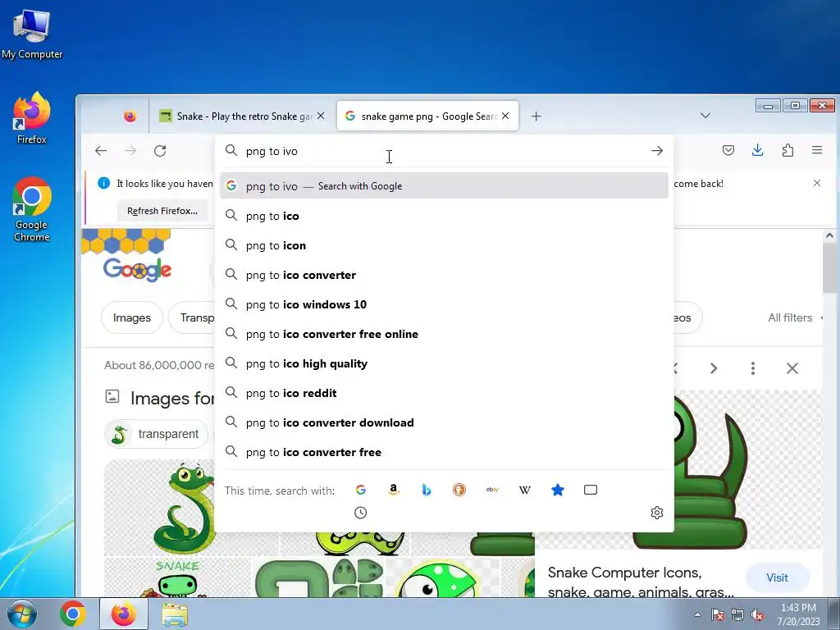The height and width of the screenshot is (630, 840).
Task: Expand the list all tabs chevron
Action: click(x=705, y=116)
